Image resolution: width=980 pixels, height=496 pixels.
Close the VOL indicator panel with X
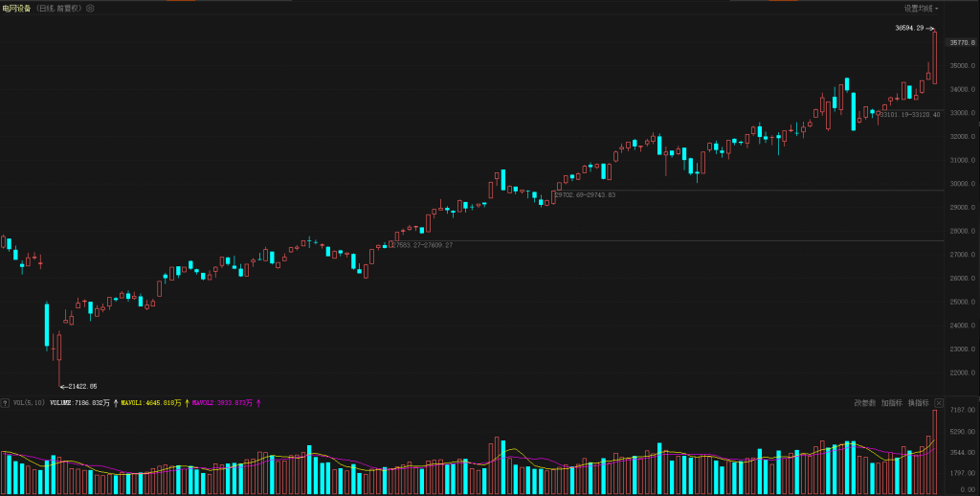pyautogui.click(x=939, y=403)
